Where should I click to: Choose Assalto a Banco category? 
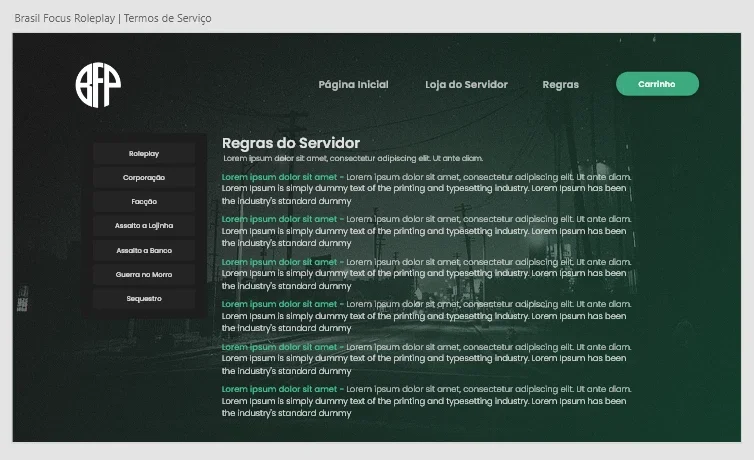(144, 250)
